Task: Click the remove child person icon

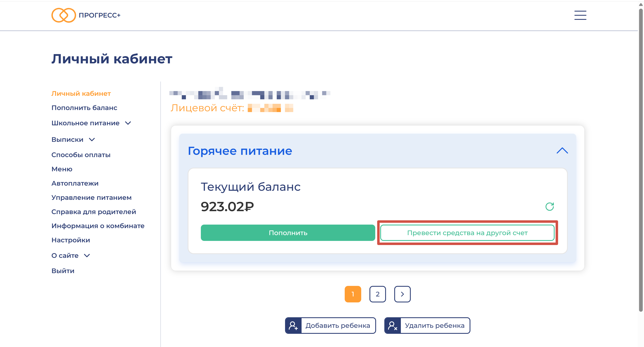Action: pyautogui.click(x=392, y=326)
